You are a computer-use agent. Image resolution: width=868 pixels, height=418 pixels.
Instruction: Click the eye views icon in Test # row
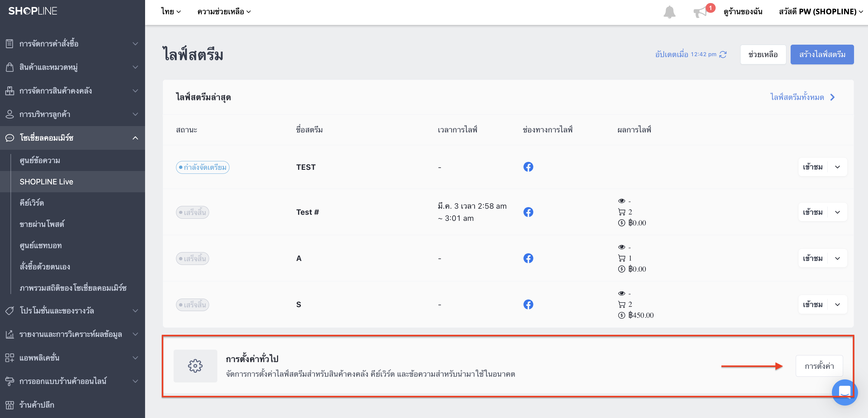pos(622,201)
